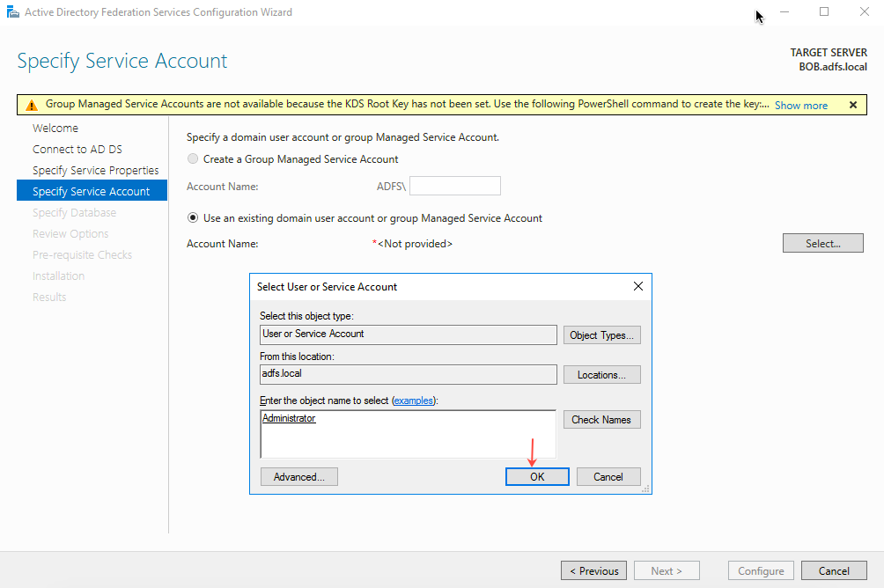Close the Select User or Service Account dialog
Image resolution: width=884 pixels, height=588 pixels.
[x=638, y=286]
